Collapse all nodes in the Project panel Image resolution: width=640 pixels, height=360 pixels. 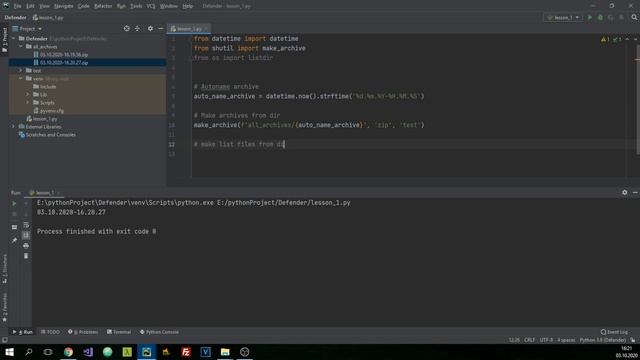point(137,29)
